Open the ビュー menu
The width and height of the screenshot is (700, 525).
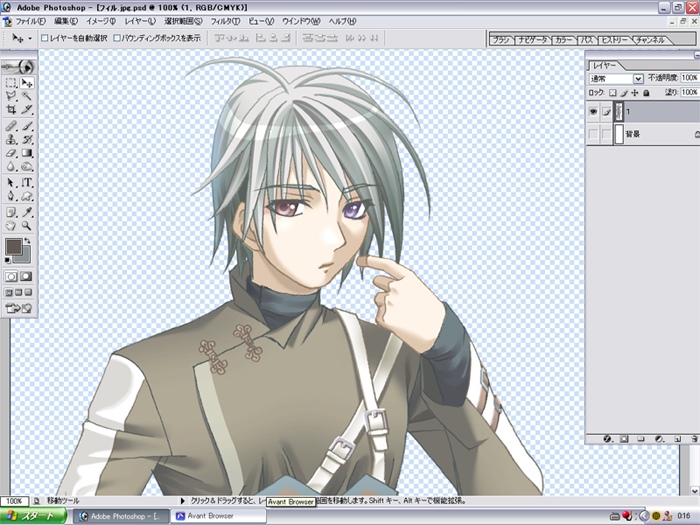coord(261,21)
